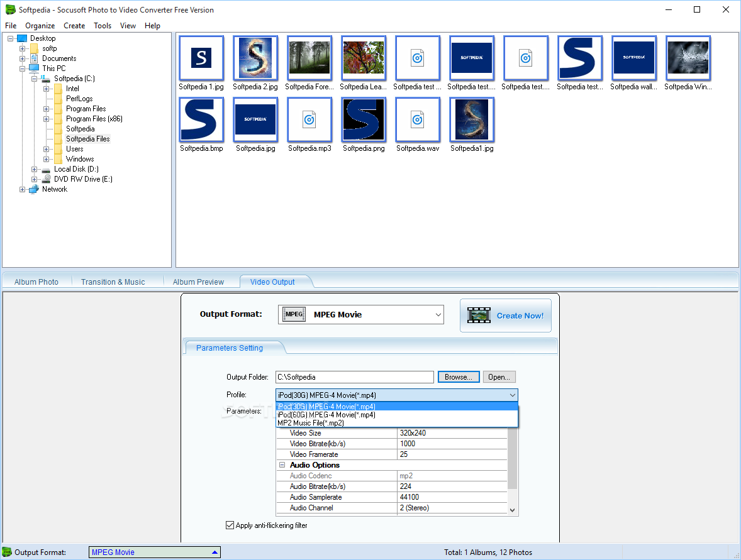Toggle Apply anti-flickering filter checkbox
This screenshot has height=560, width=741.
(230, 525)
